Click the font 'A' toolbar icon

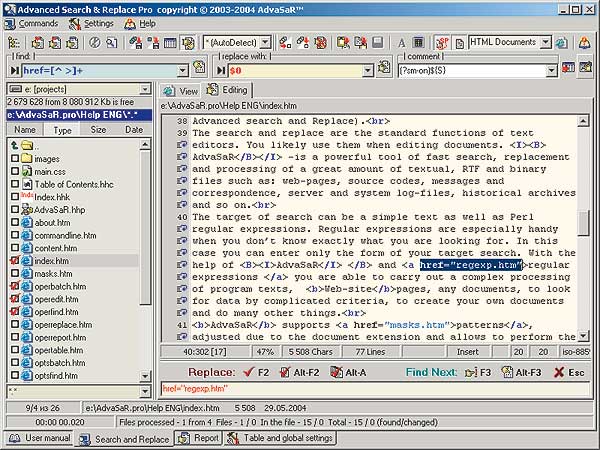point(401,42)
